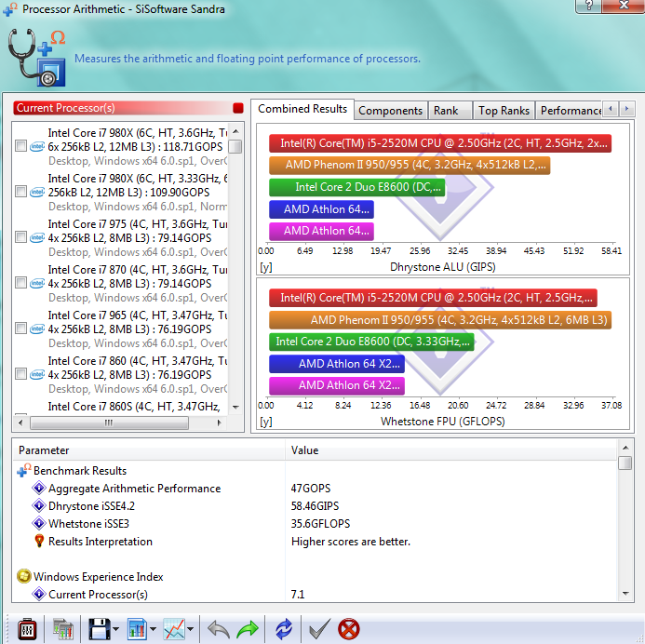Click the tab strip right scroll arrow

626,109
